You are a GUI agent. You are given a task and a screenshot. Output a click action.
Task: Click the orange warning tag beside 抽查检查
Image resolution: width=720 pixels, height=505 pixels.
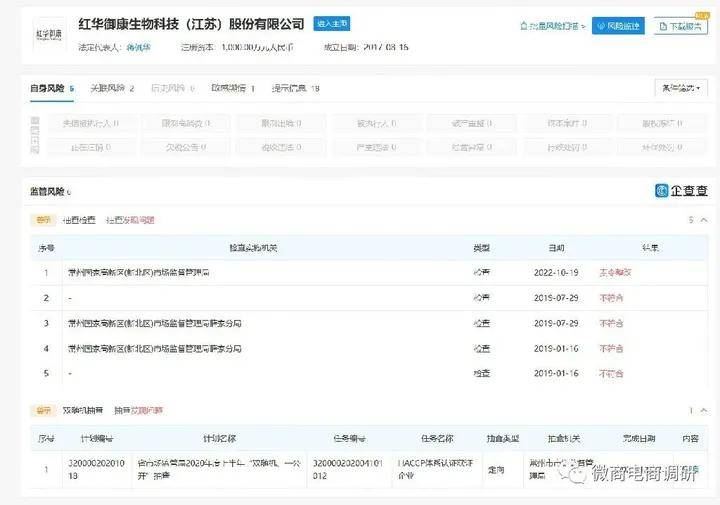pyautogui.click(x=43, y=220)
